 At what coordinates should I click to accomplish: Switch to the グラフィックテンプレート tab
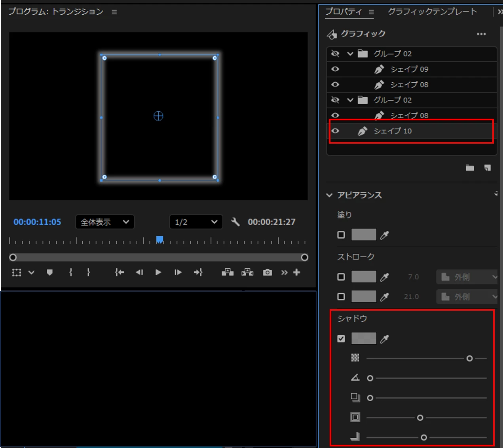pos(432,11)
